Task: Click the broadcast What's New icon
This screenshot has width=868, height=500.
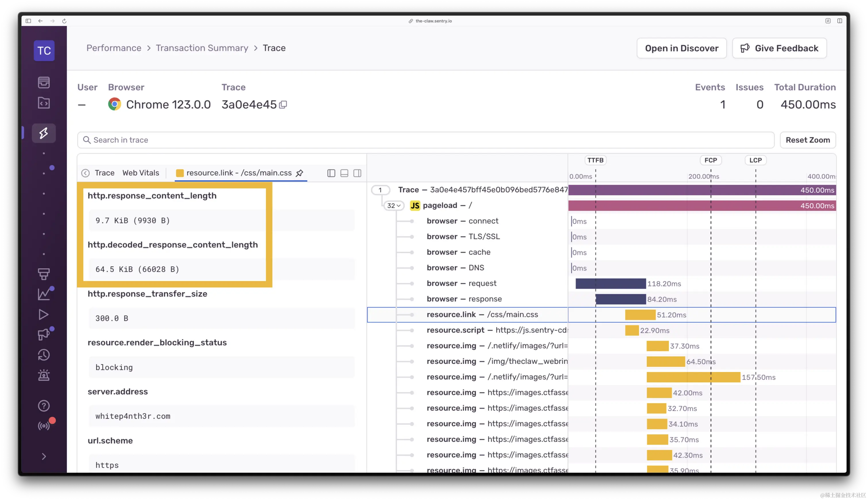Action: [x=44, y=426]
